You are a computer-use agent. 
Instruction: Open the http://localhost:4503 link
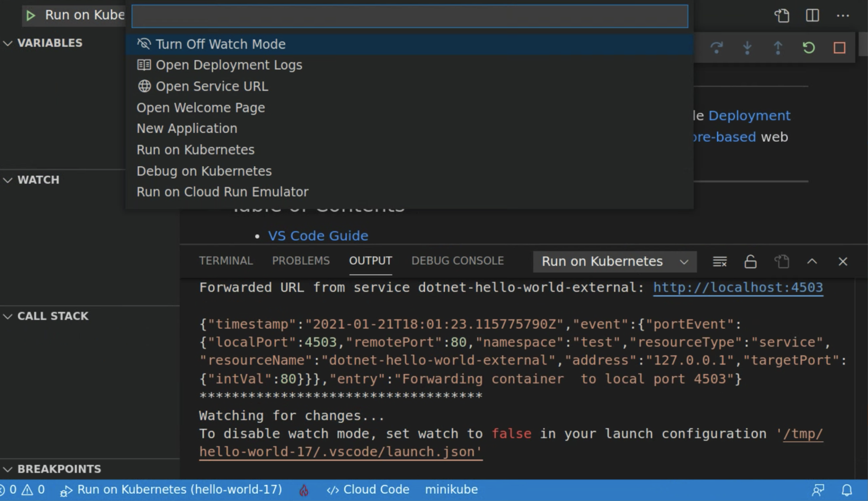(x=738, y=287)
